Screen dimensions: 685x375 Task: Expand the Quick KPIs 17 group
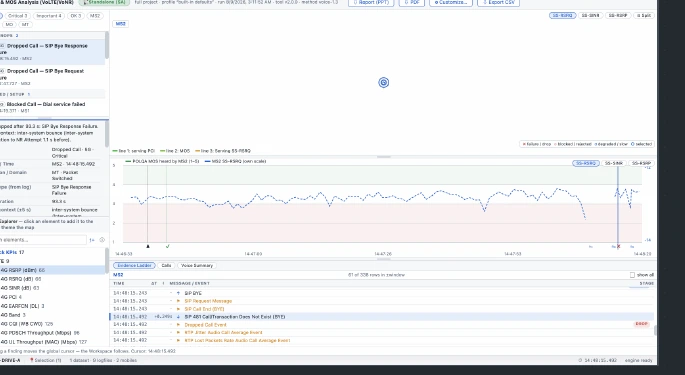click(12, 252)
